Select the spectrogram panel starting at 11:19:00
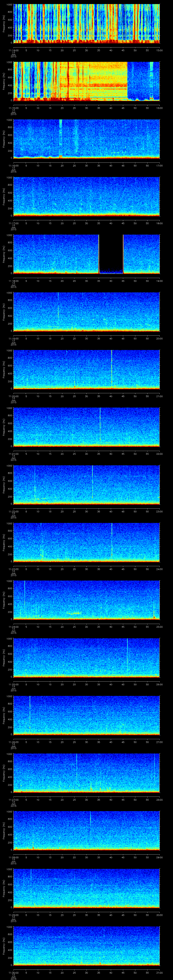This screenshot has height=980, width=173. pyautogui.click(x=86, y=312)
